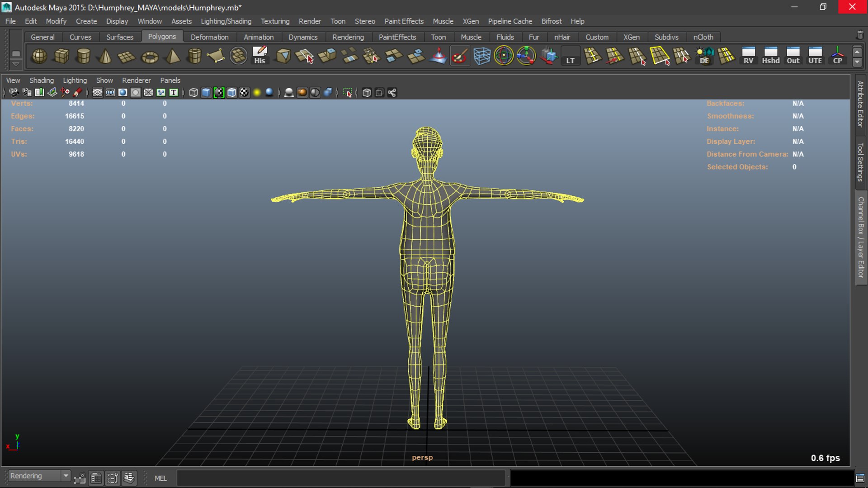The width and height of the screenshot is (868, 488).
Task: Open the Lighting/Shading main menu
Action: 226,21
